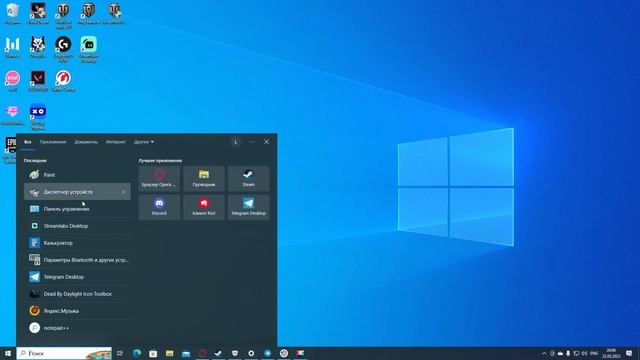
Task: Open the Windows Start menu
Action: click(8, 353)
